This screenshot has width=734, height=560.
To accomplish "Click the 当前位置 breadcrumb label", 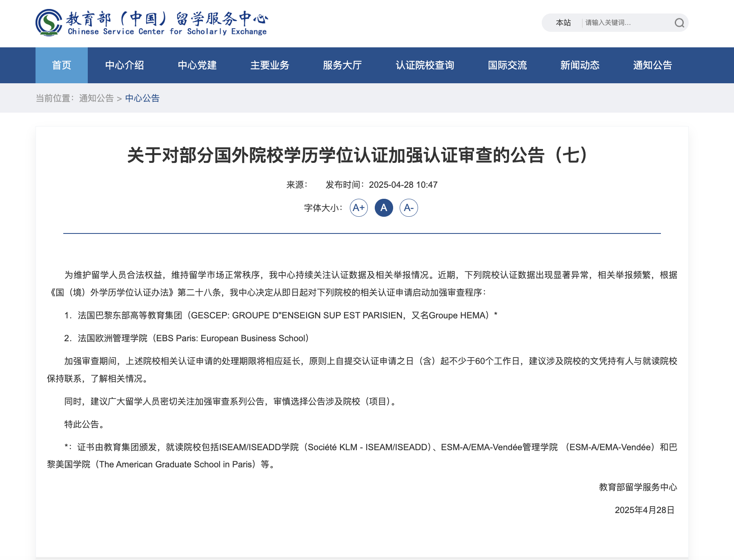I will (x=55, y=98).
